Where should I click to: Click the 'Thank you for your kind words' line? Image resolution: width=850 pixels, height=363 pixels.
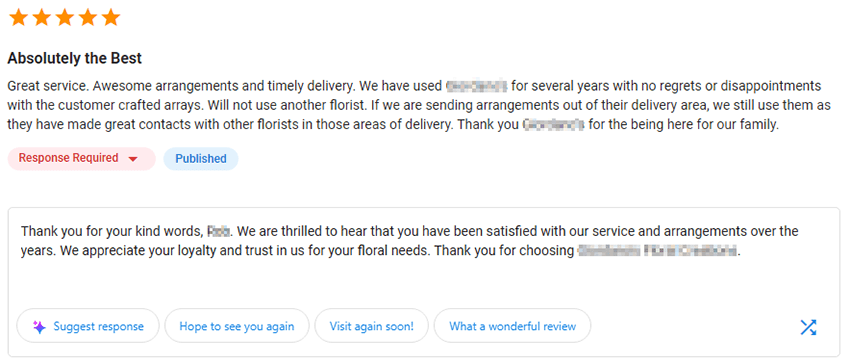coord(409,232)
